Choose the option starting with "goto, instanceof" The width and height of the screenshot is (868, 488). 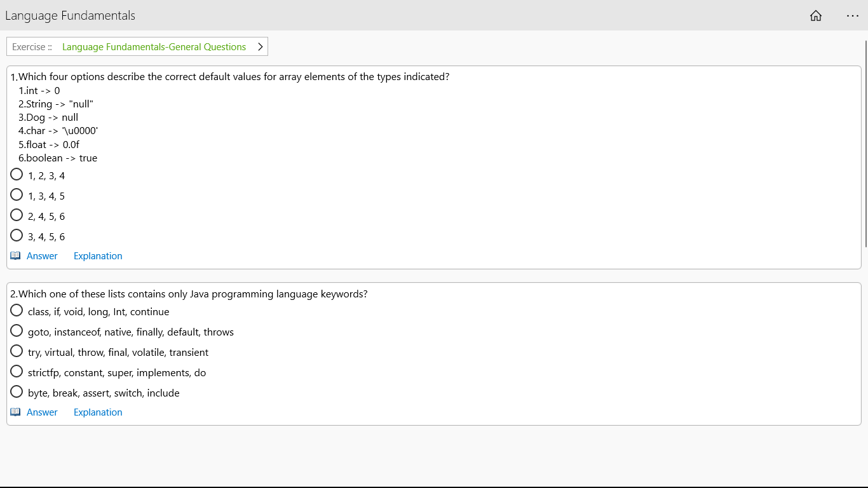click(x=17, y=331)
